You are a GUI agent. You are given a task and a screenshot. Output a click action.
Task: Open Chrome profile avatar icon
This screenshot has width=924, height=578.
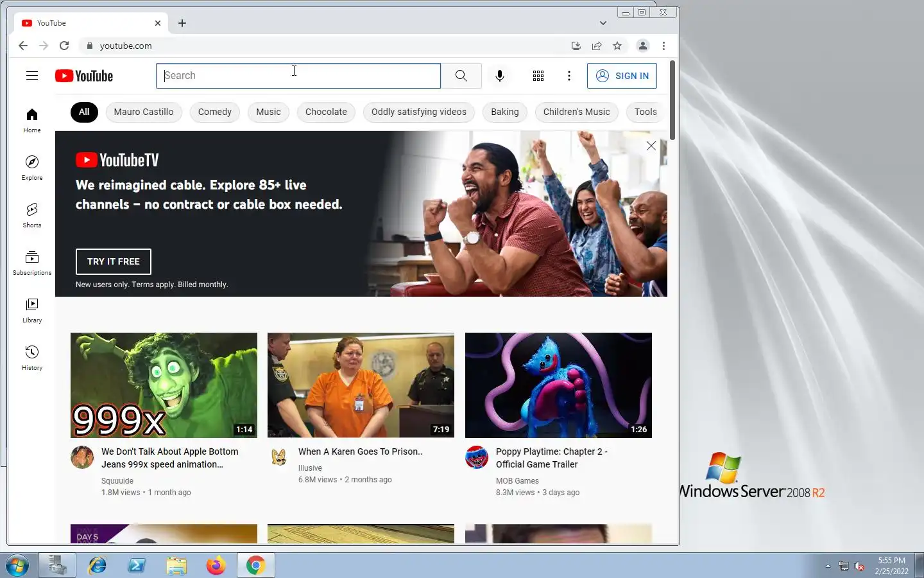pos(642,46)
